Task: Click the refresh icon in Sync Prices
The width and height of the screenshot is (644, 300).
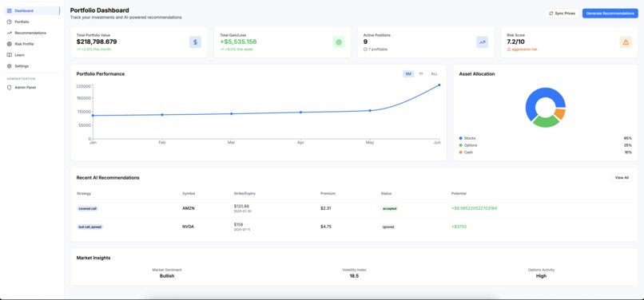Action: pyautogui.click(x=551, y=14)
